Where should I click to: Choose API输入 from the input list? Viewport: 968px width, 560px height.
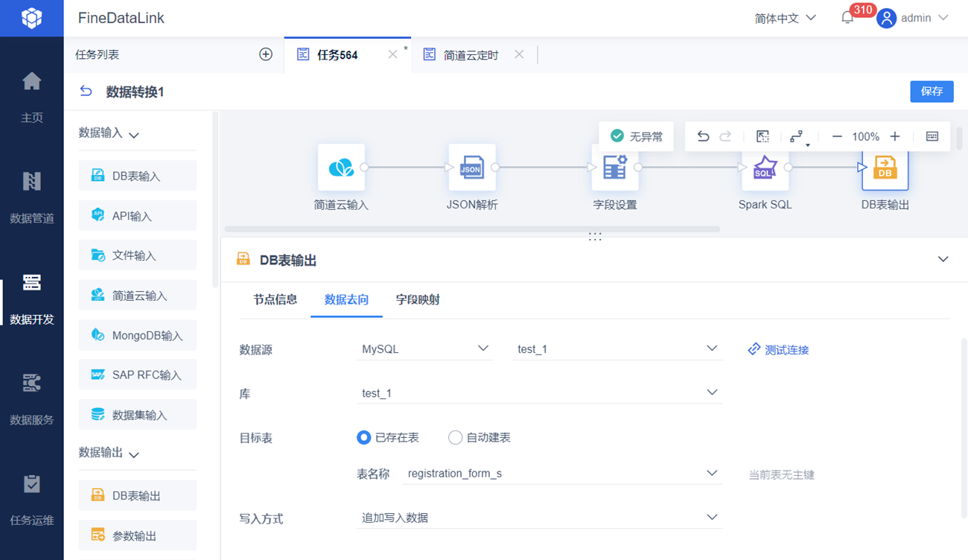pos(138,215)
